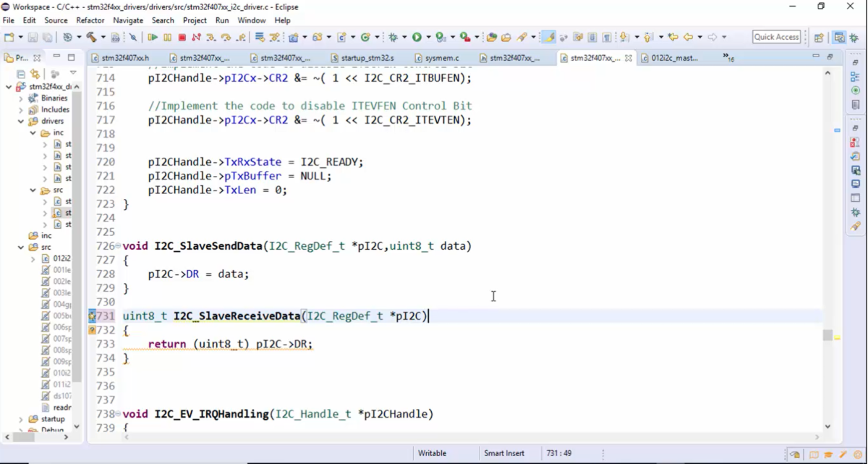Click the Outline view icon in right trim
The image size is (868, 464).
855,77
